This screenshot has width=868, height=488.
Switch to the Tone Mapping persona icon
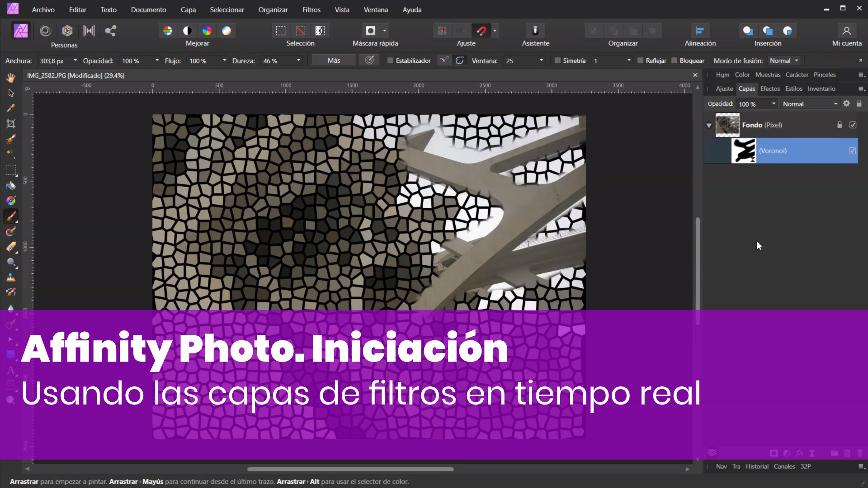tap(89, 31)
